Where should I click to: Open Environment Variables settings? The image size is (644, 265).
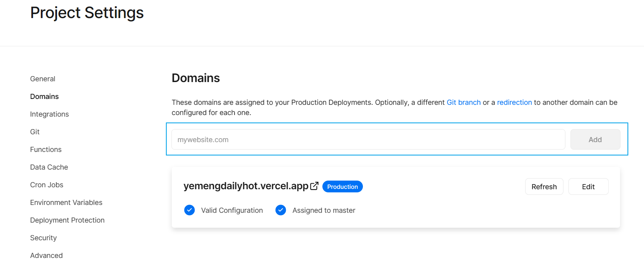[x=66, y=203]
